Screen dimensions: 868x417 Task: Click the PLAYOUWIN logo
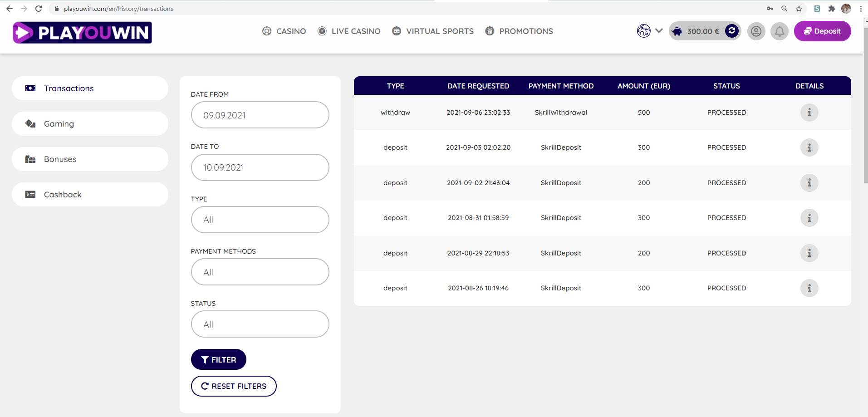[82, 33]
